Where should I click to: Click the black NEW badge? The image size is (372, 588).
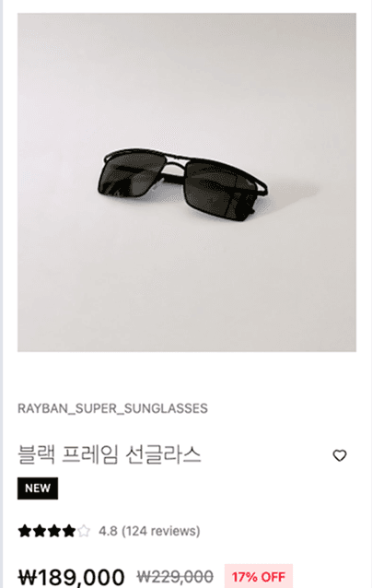tap(38, 488)
